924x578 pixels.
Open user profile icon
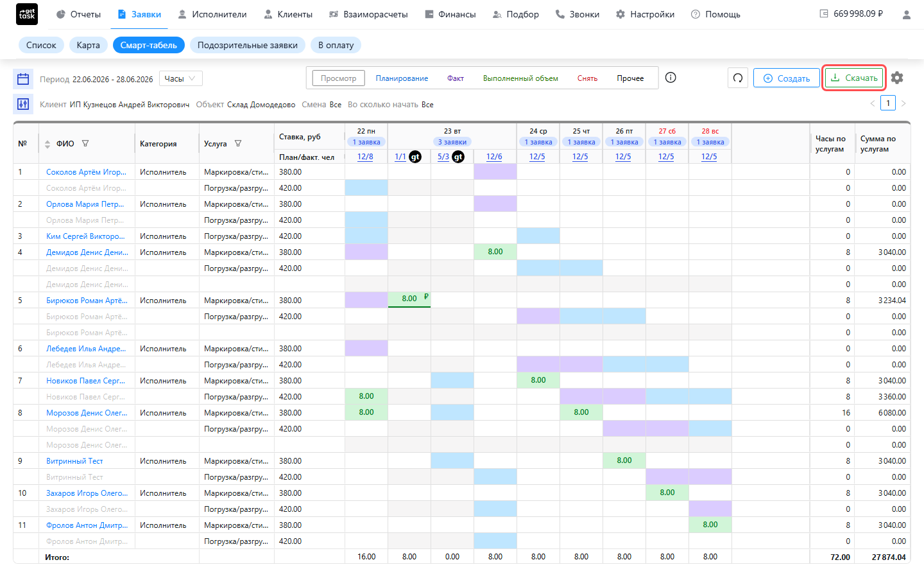tap(907, 14)
